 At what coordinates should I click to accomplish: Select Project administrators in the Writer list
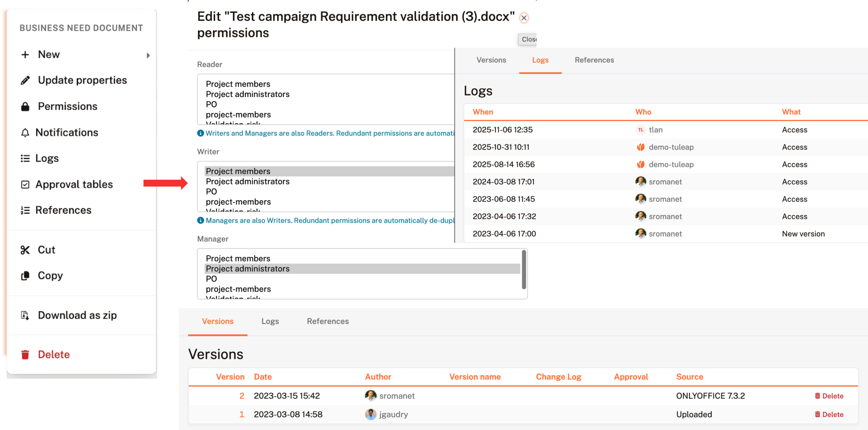coord(248,182)
